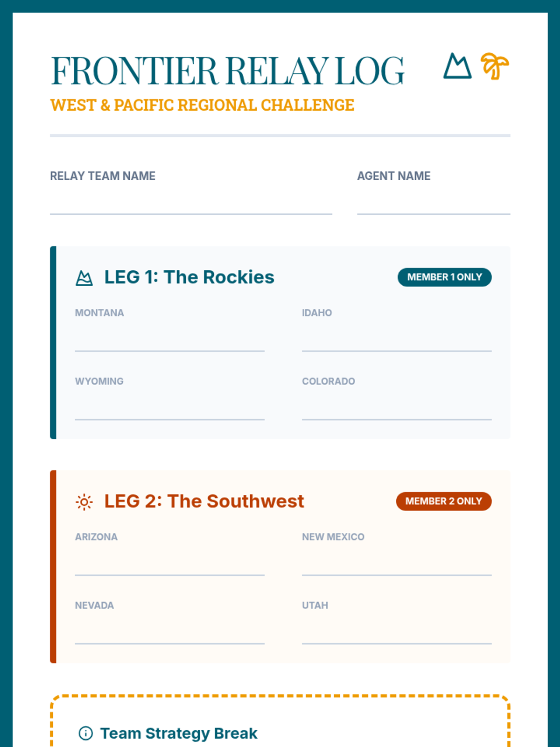Click the orange palm tree icon
Screen dimensions: 560x747
[x=495, y=66]
